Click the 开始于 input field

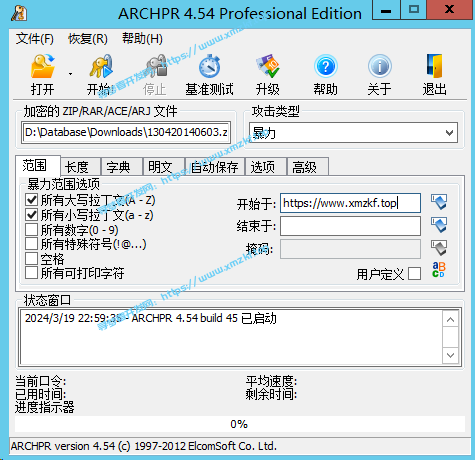(350, 203)
